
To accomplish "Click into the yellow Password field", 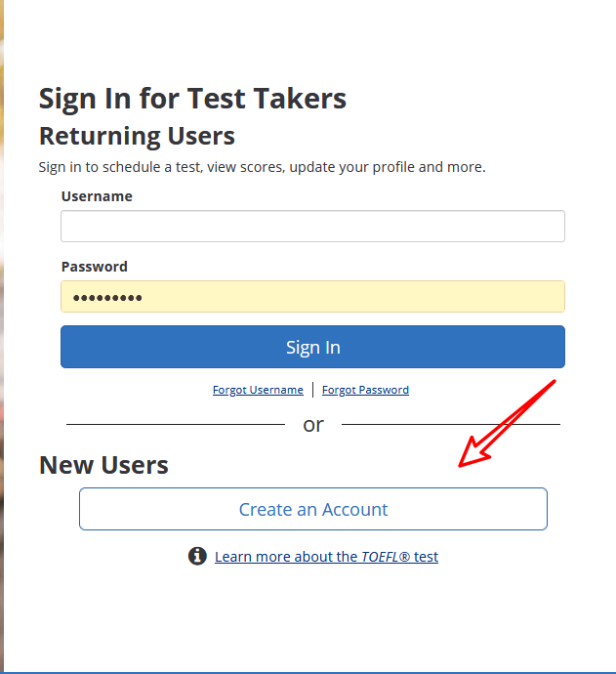I will (x=312, y=297).
